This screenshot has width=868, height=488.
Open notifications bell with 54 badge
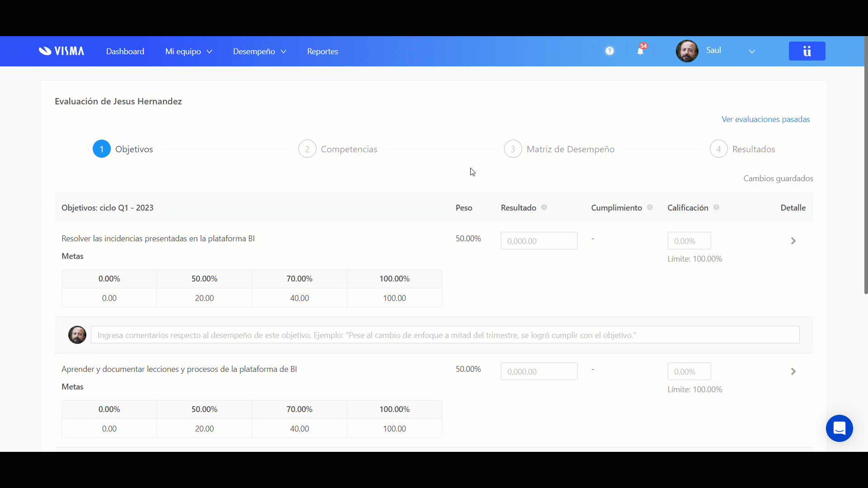point(640,51)
